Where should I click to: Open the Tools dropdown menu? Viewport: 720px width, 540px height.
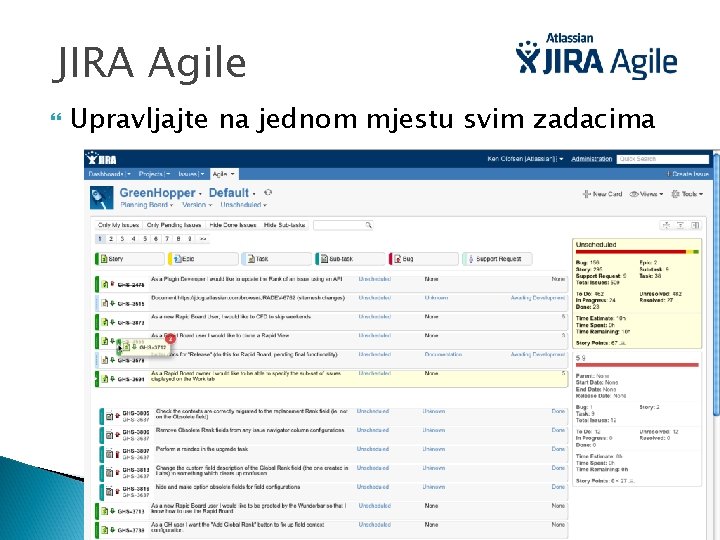(687, 194)
